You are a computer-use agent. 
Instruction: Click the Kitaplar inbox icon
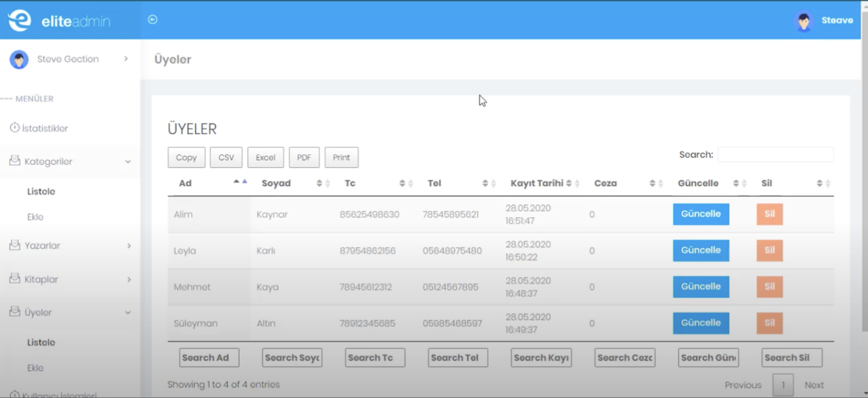pyautogui.click(x=14, y=278)
